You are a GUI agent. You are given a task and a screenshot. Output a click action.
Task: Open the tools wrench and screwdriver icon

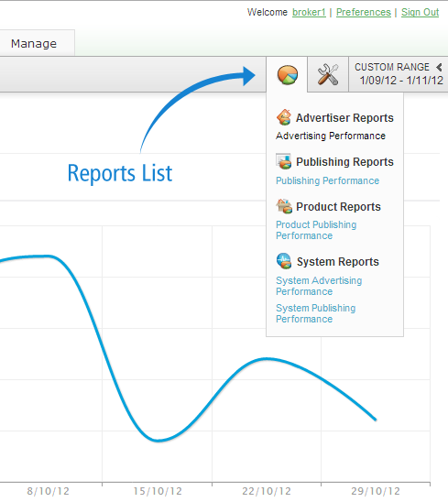click(x=328, y=74)
